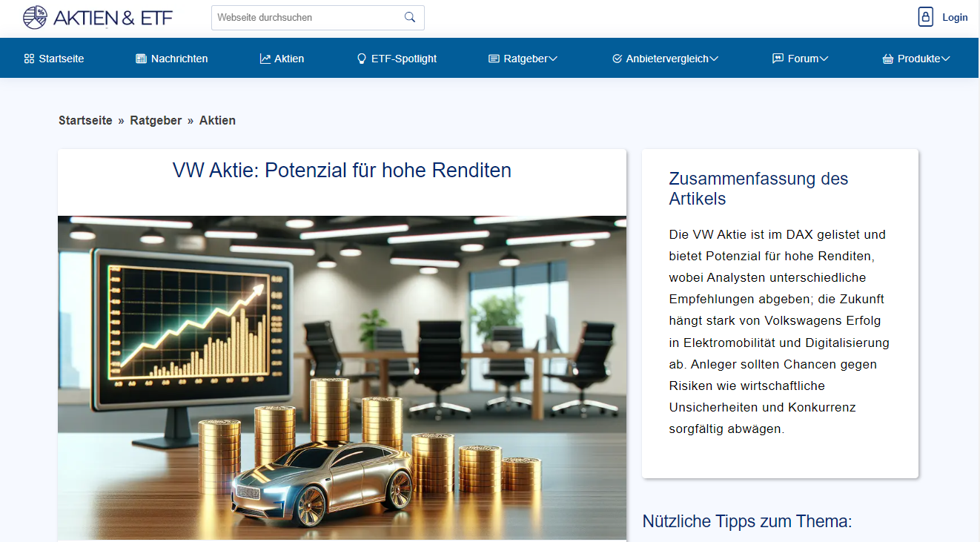
Task: Click the Login button
Action: pyautogui.click(x=955, y=16)
